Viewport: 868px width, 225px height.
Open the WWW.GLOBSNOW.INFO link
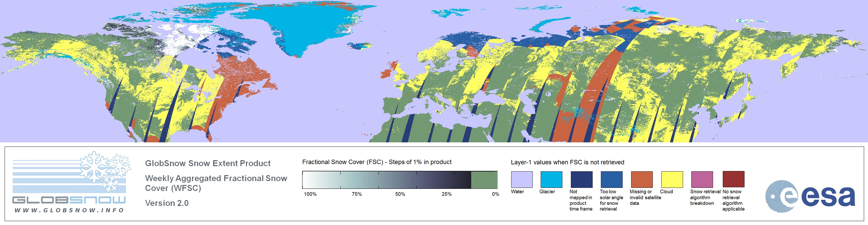click(69, 210)
